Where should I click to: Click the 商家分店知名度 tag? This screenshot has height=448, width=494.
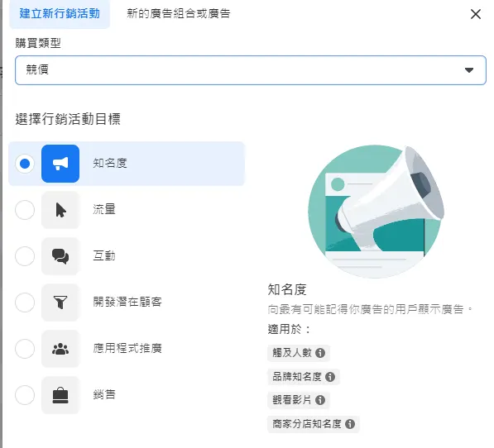pyautogui.click(x=313, y=424)
